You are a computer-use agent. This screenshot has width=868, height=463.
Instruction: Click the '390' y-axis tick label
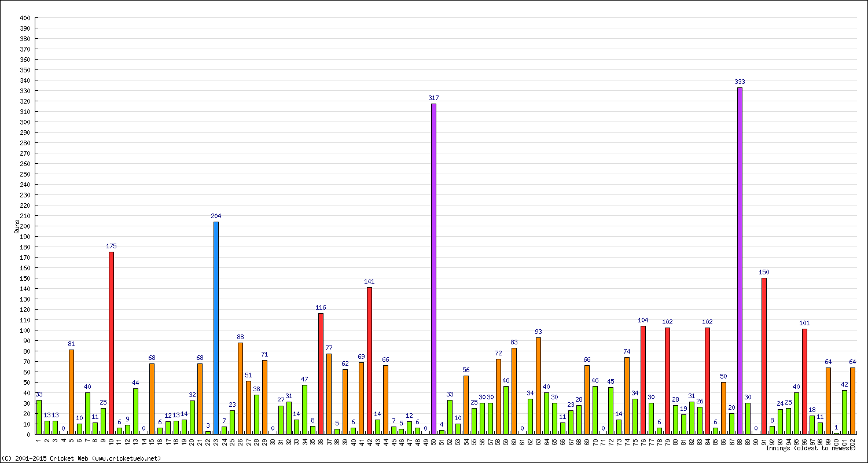pyautogui.click(x=24, y=28)
